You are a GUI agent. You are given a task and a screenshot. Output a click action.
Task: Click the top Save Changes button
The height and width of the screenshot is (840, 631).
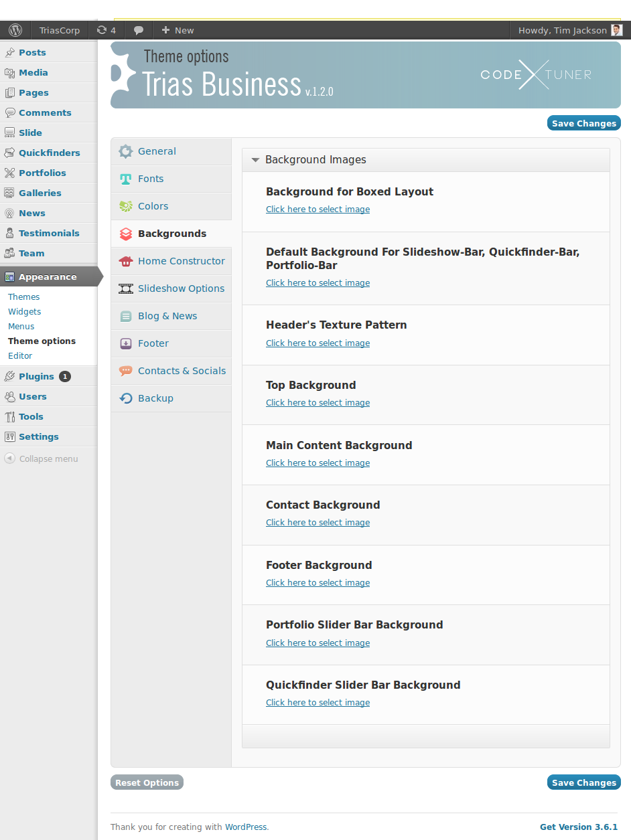click(584, 123)
